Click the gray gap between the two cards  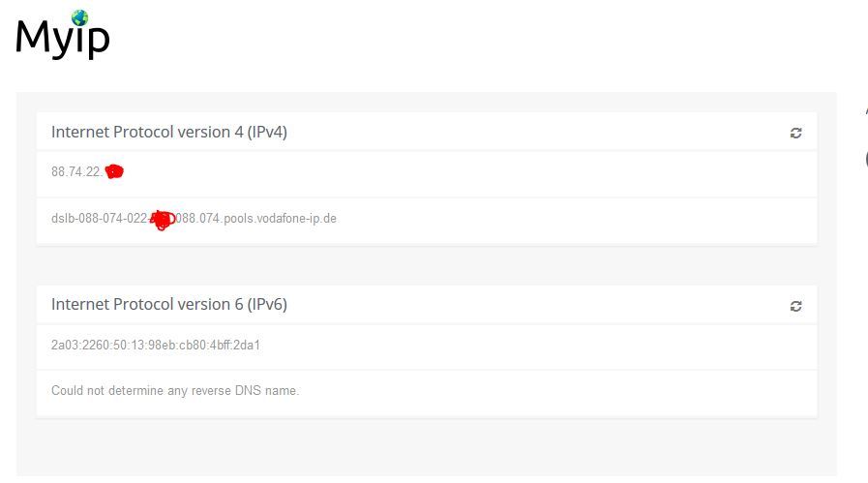[426, 265]
